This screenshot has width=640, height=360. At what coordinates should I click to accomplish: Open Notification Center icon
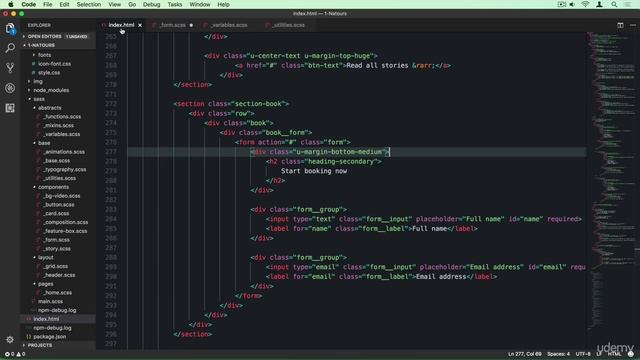(628, 4)
